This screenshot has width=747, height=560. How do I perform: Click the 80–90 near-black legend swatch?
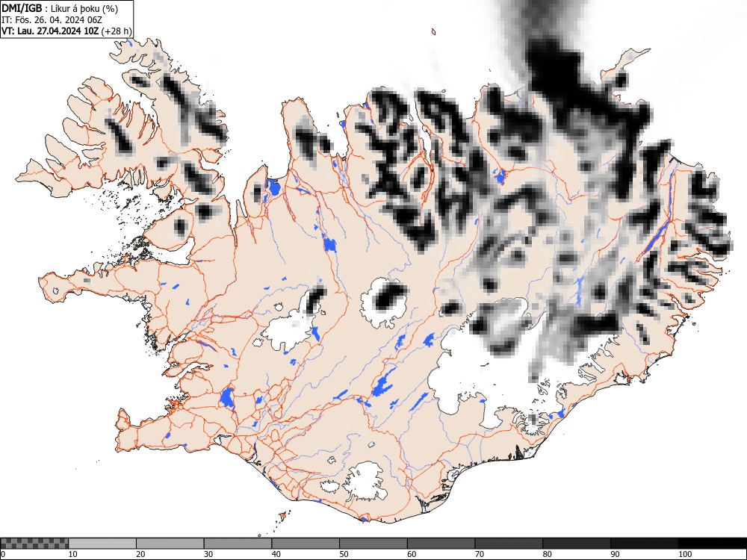pyautogui.click(x=577, y=544)
